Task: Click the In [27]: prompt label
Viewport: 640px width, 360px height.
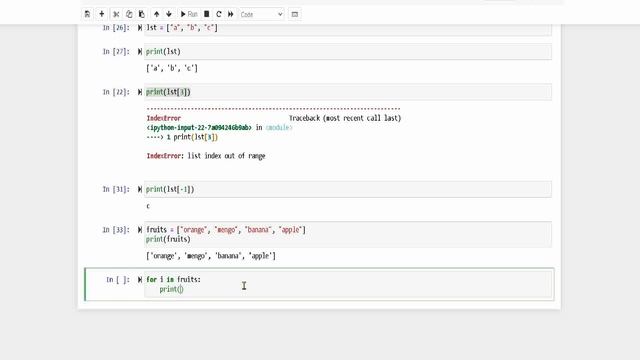Action: click(116, 51)
